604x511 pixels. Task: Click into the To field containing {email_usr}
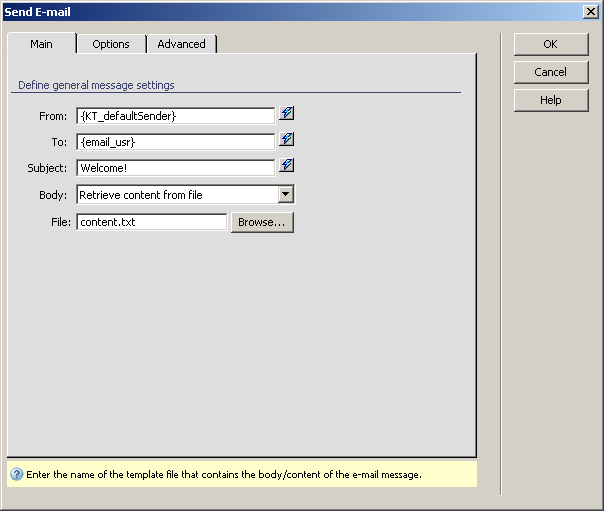tap(175, 141)
